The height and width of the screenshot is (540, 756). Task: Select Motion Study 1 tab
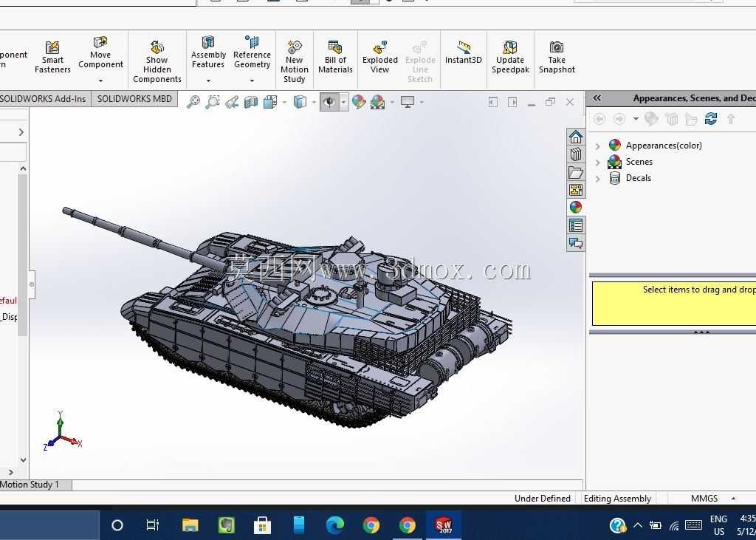tap(35, 485)
